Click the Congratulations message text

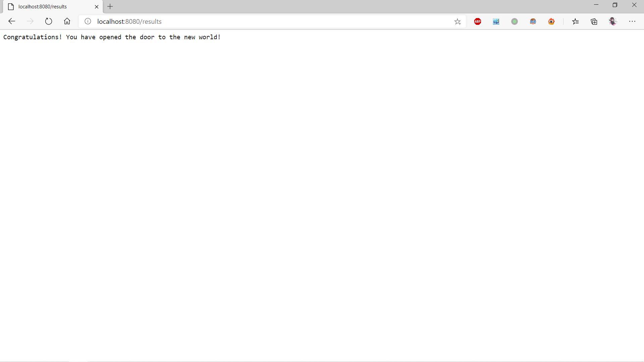pyautogui.click(x=112, y=37)
